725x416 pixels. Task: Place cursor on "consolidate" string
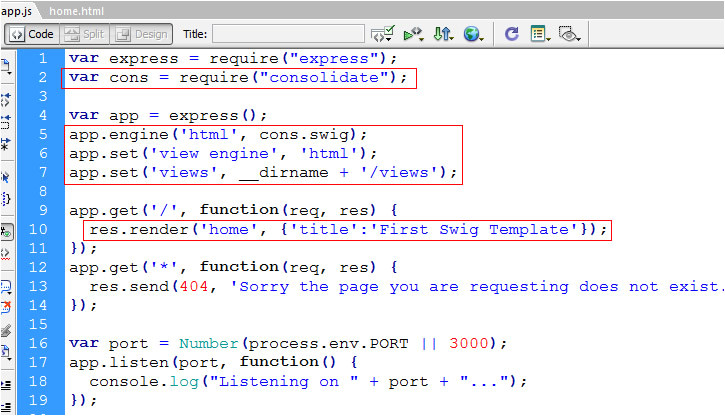click(x=324, y=78)
